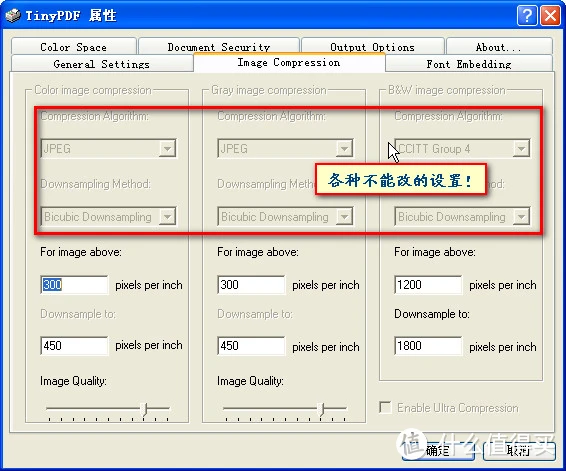
Task: Open the Document Security tab
Action: [x=219, y=46]
